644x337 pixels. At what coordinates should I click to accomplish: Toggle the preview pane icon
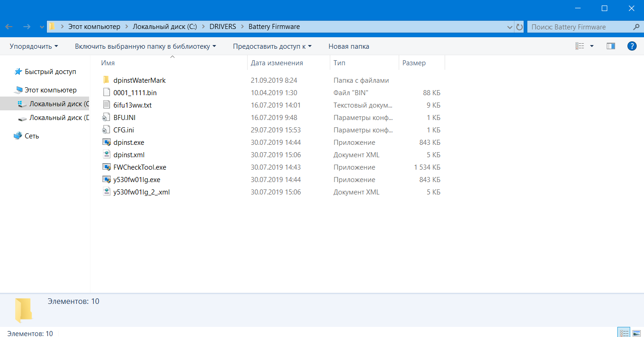610,46
